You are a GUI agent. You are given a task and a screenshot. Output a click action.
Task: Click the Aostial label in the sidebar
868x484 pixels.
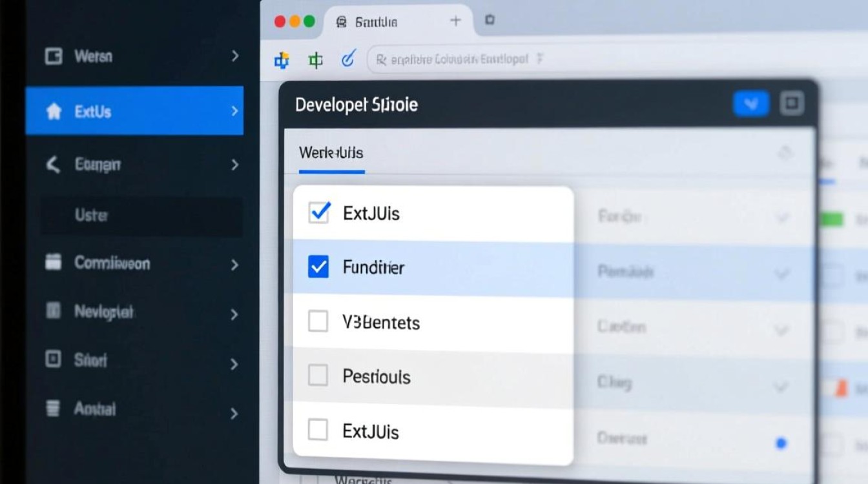click(96, 408)
